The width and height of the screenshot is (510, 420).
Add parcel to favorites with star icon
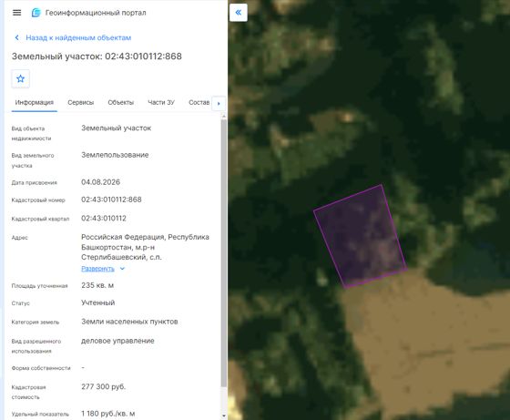coord(20,78)
